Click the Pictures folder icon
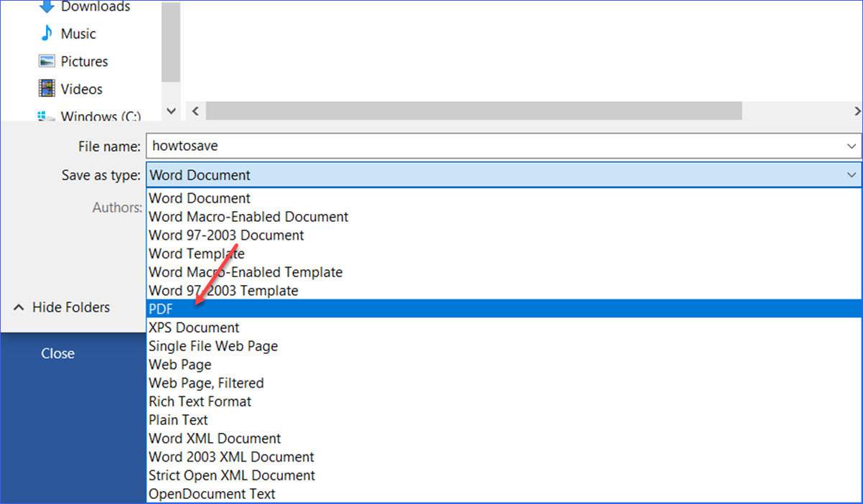The height and width of the screenshot is (504, 863). coord(47,62)
